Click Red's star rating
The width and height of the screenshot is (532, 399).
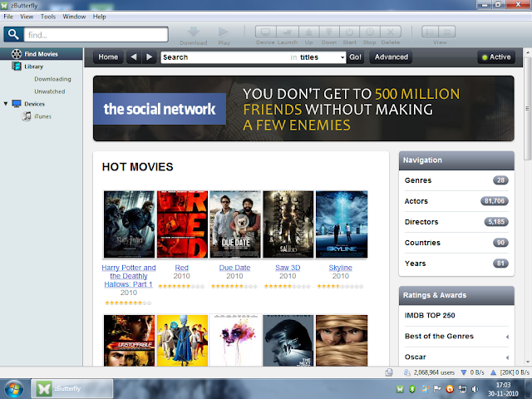tap(181, 286)
